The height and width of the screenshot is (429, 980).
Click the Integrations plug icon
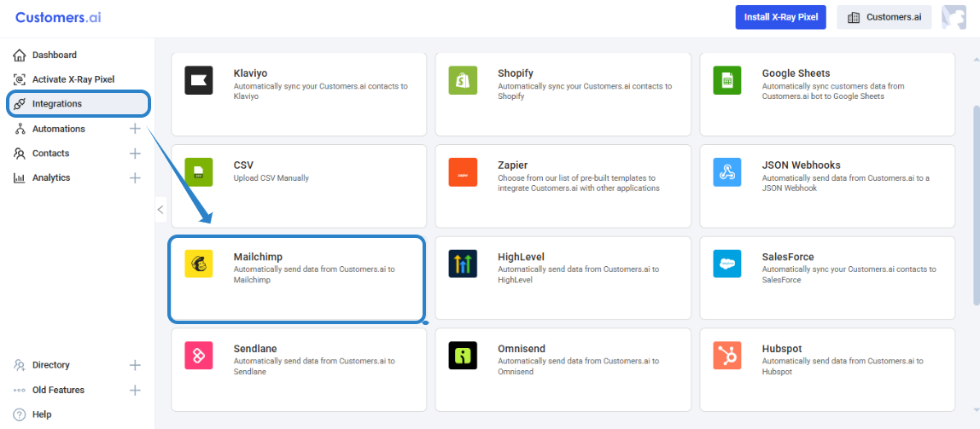click(20, 104)
